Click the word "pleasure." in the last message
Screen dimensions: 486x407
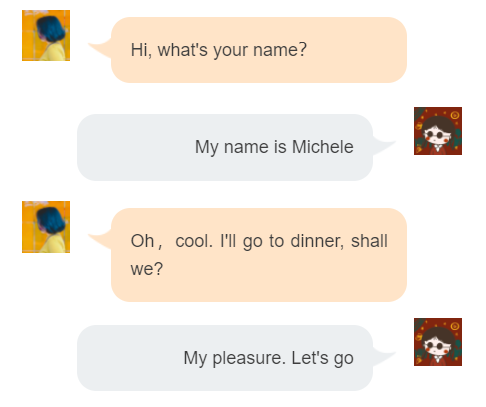pyautogui.click(x=249, y=358)
